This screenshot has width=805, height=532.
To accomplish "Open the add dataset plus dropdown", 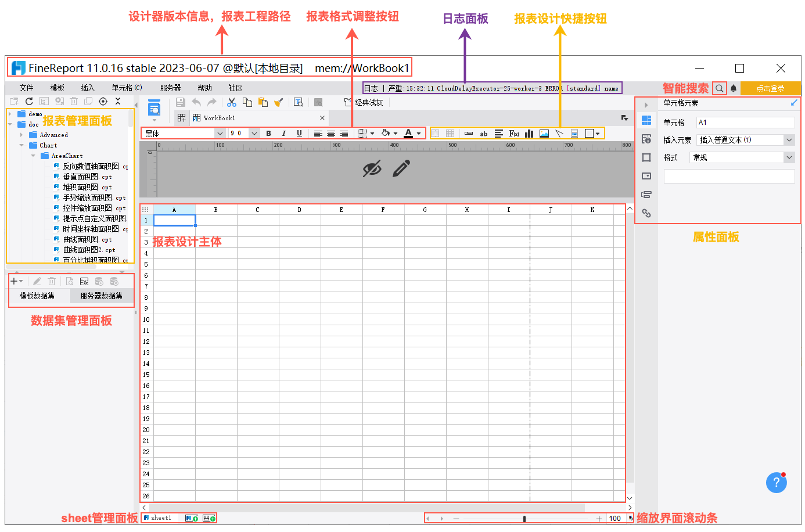I will [17, 281].
